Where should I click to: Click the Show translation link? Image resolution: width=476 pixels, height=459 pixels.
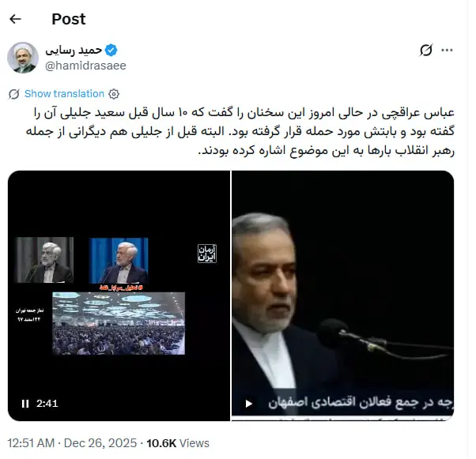64,94
